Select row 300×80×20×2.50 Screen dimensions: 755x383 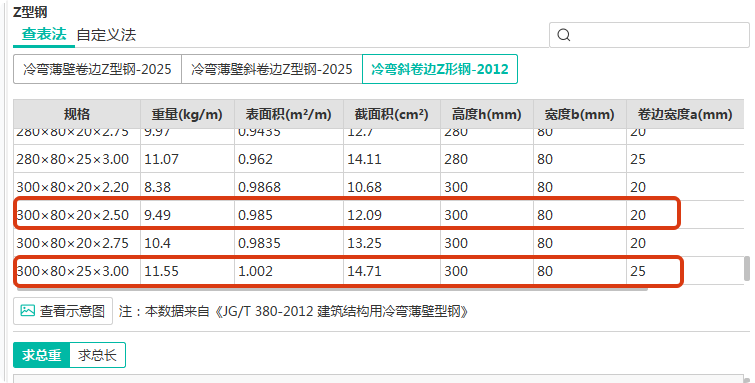pyautogui.click(x=378, y=215)
